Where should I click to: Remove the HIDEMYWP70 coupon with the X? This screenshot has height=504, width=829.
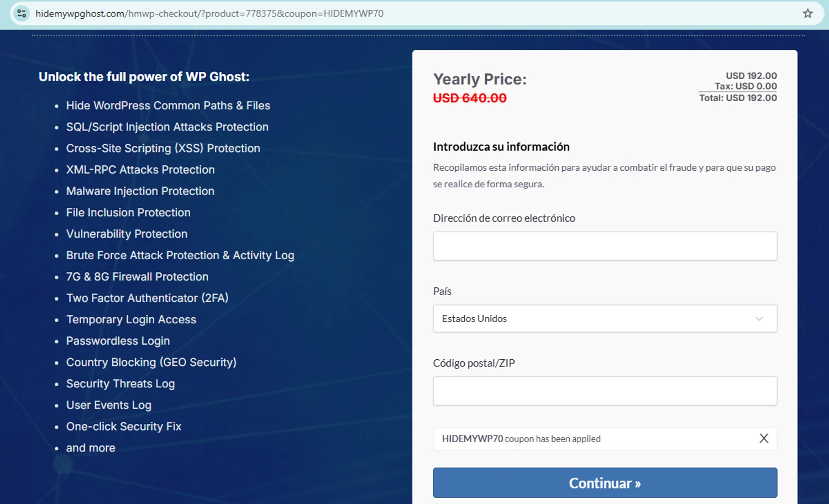click(764, 438)
